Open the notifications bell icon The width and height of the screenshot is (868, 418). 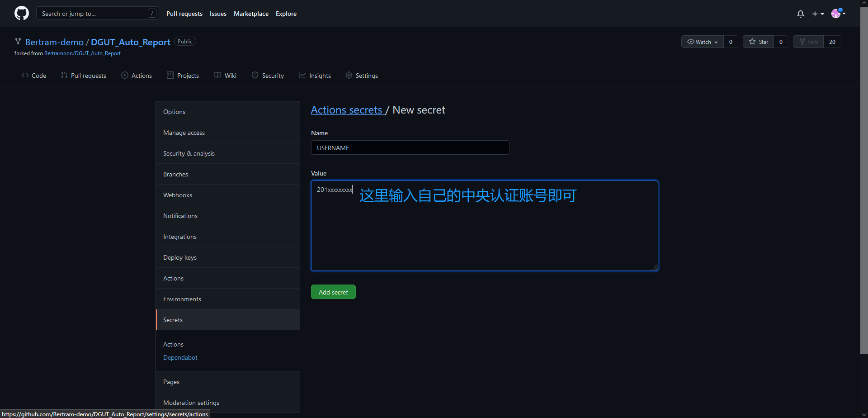tap(801, 14)
